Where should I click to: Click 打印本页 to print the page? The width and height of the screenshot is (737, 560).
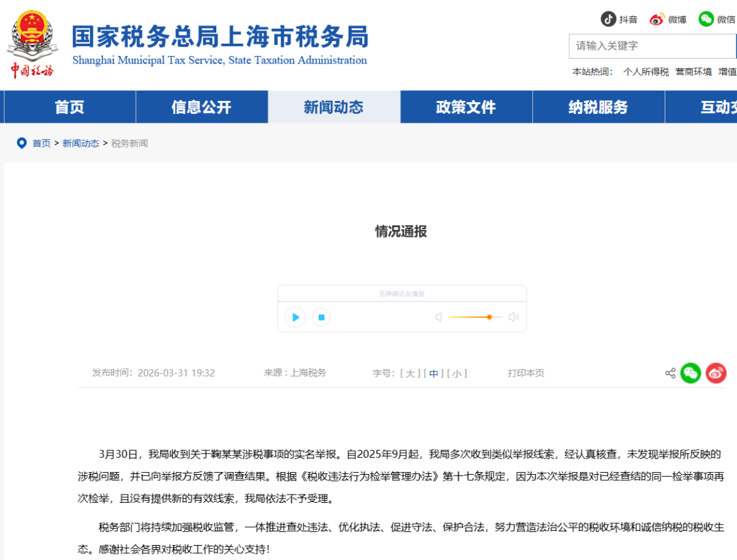(x=525, y=373)
